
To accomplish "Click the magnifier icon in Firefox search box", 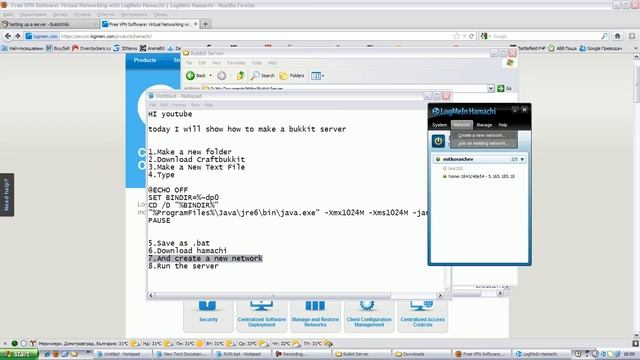I will pyautogui.click(x=604, y=36).
